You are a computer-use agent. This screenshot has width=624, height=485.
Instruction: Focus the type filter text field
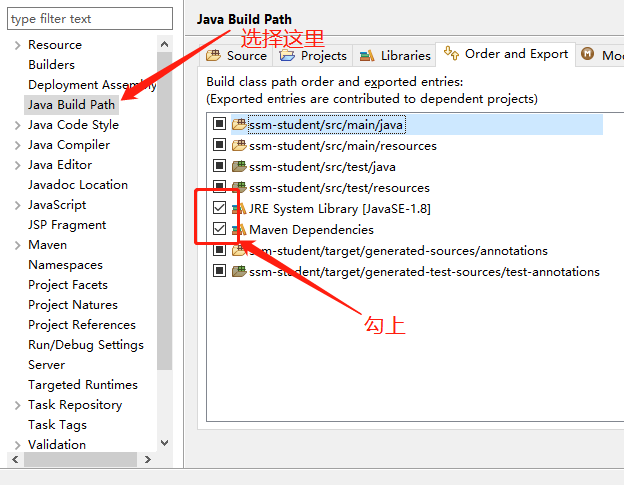click(x=90, y=18)
